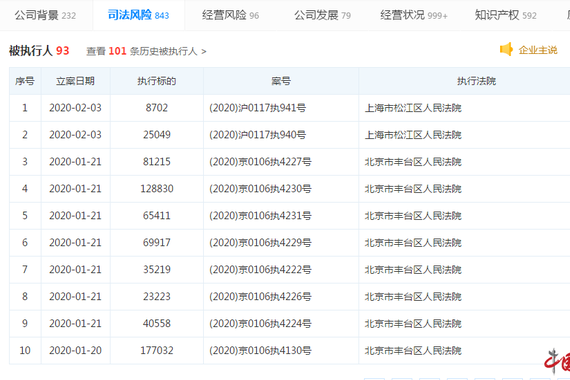Switch to the 公司背景 tab
This screenshot has width=570, height=380.
[x=45, y=15]
